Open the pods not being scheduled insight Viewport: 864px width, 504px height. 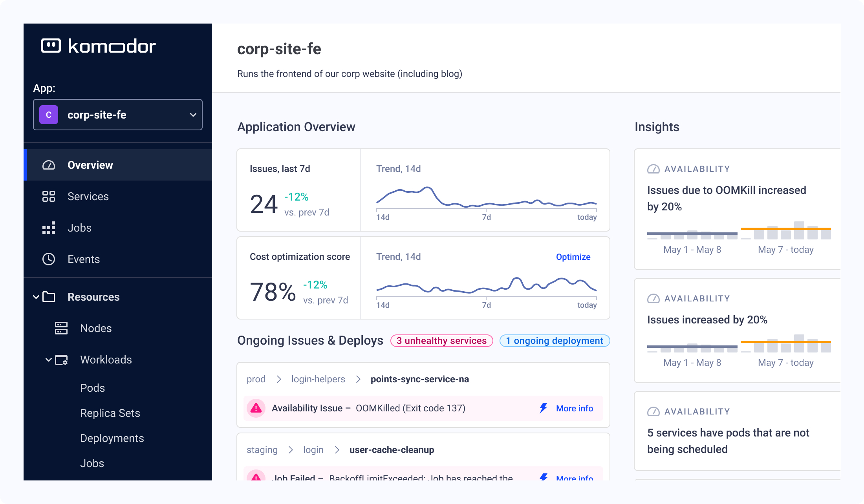738,431
